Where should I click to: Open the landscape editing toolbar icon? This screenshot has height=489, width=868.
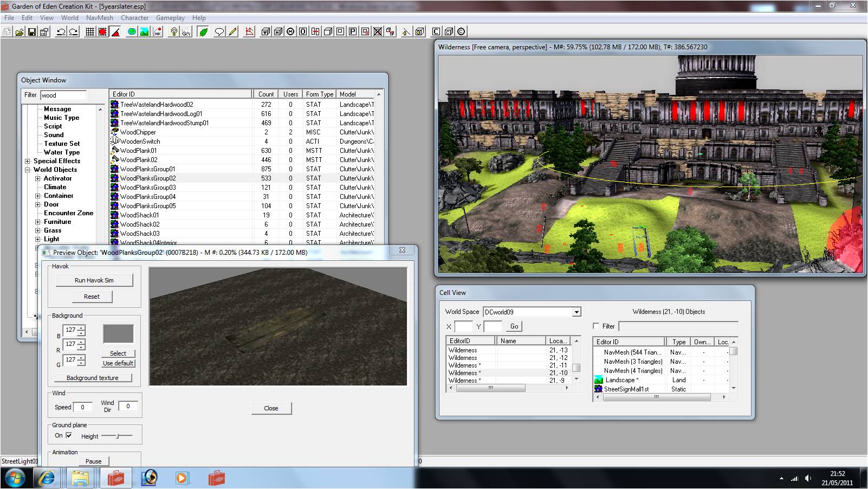144,32
